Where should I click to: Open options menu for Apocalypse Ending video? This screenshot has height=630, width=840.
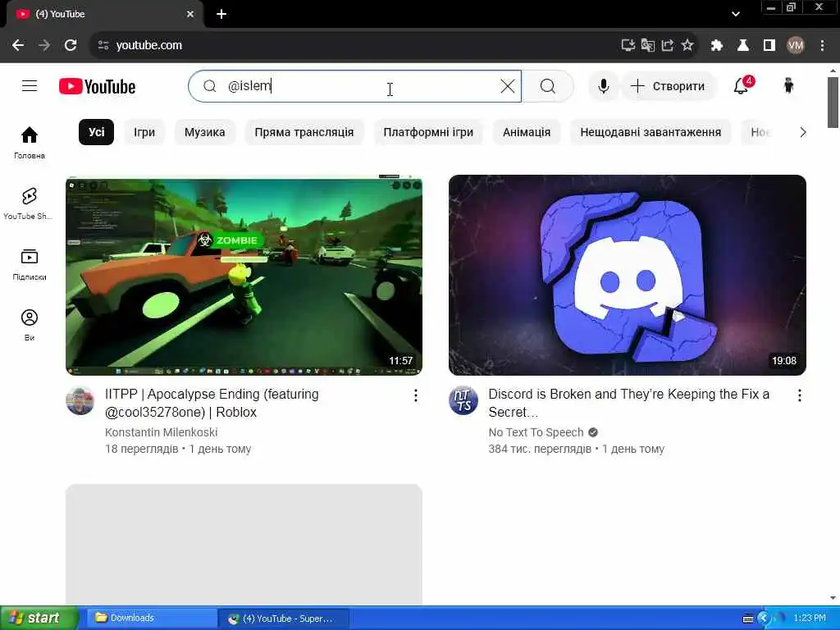tap(415, 396)
